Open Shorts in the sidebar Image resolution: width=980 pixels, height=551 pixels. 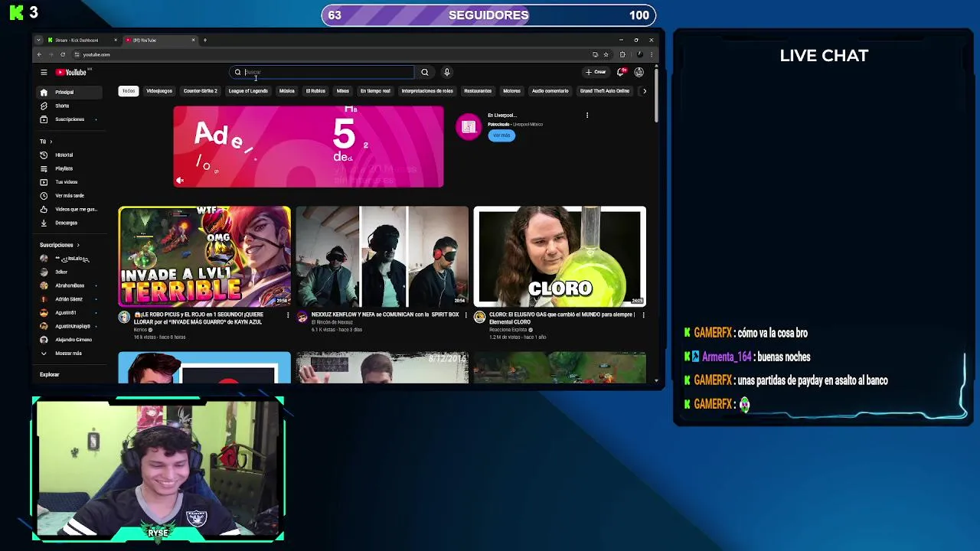(x=70, y=106)
